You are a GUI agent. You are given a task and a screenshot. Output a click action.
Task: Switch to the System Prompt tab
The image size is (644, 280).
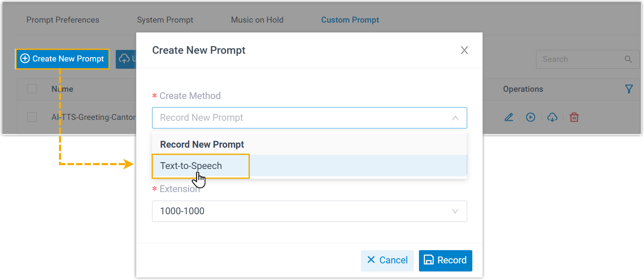(x=165, y=20)
